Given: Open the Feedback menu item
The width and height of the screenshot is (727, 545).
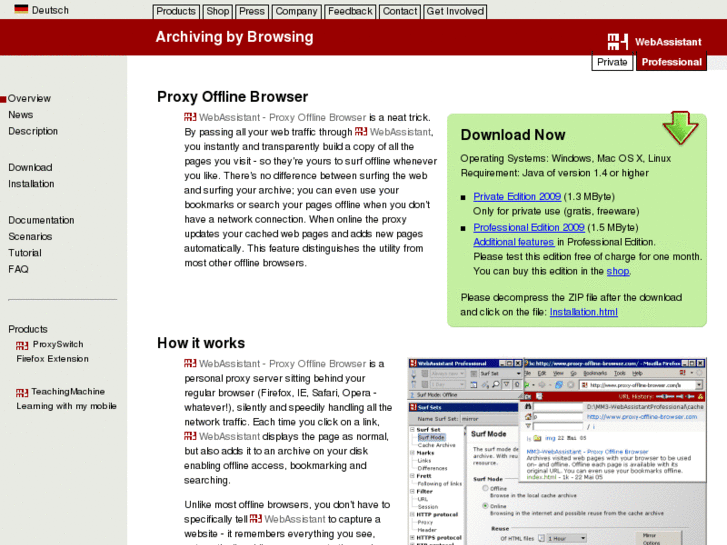Looking at the screenshot, I should 350,11.
